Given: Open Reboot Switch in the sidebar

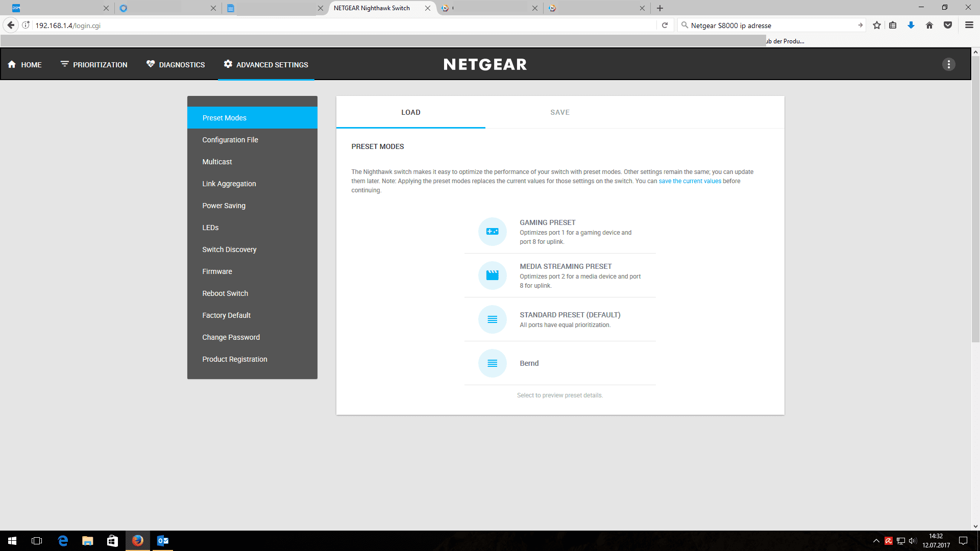Looking at the screenshot, I should point(252,293).
